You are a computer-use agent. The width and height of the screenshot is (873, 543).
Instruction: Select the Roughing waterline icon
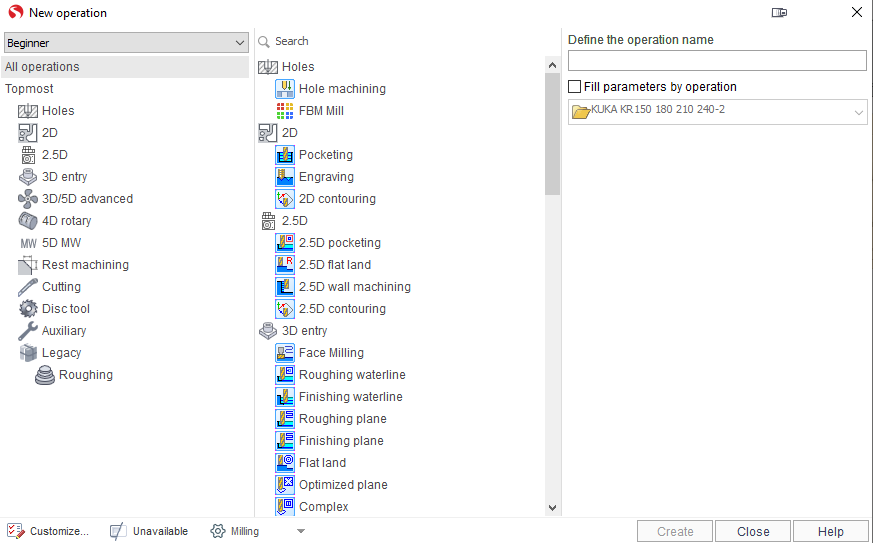click(285, 375)
